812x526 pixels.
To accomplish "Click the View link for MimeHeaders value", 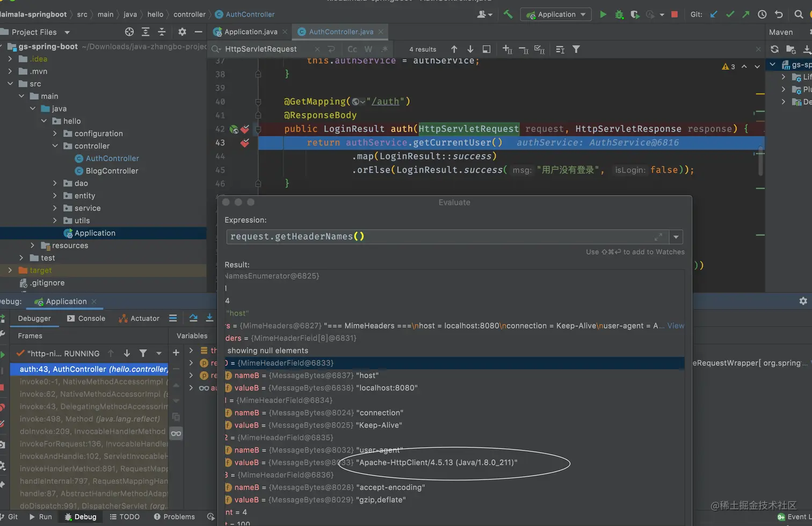I will coord(676,326).
